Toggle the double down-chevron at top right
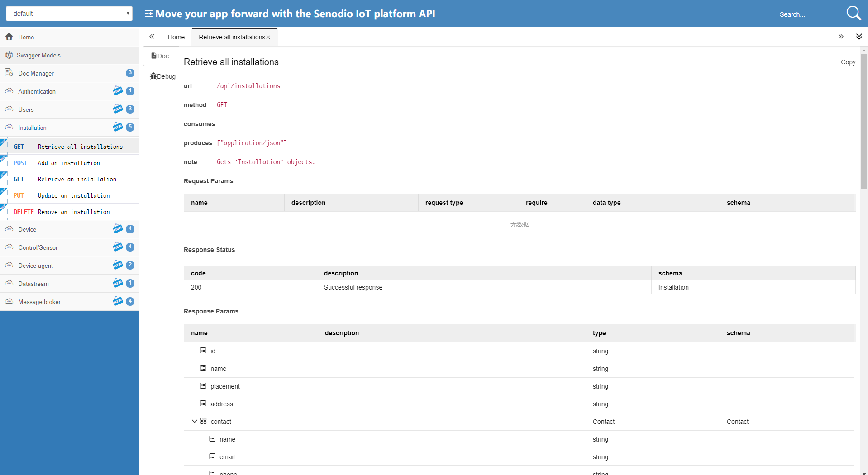Image resolution: width=868 pixels, height=475 pixels. coord(859,37)
